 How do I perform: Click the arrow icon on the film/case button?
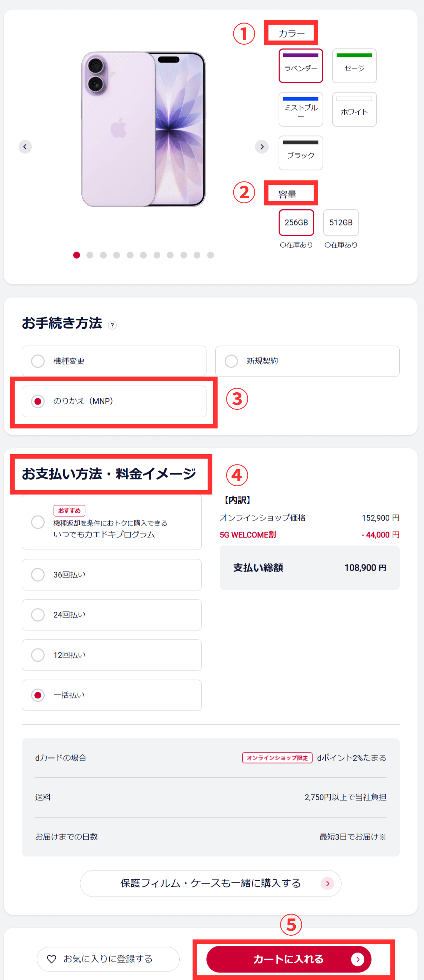[328, 883]
